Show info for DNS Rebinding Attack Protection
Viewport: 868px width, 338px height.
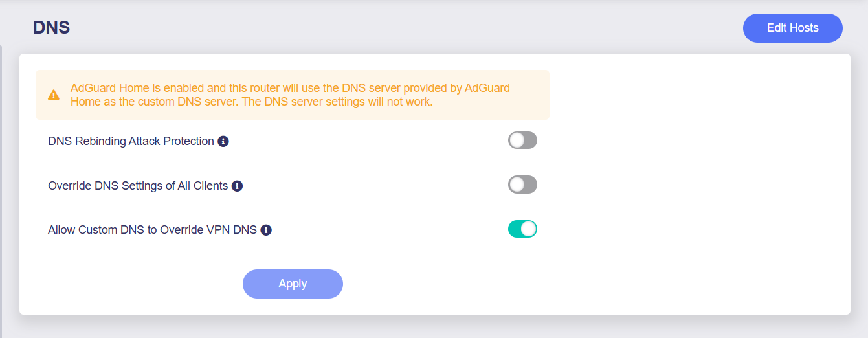(223, 141)
